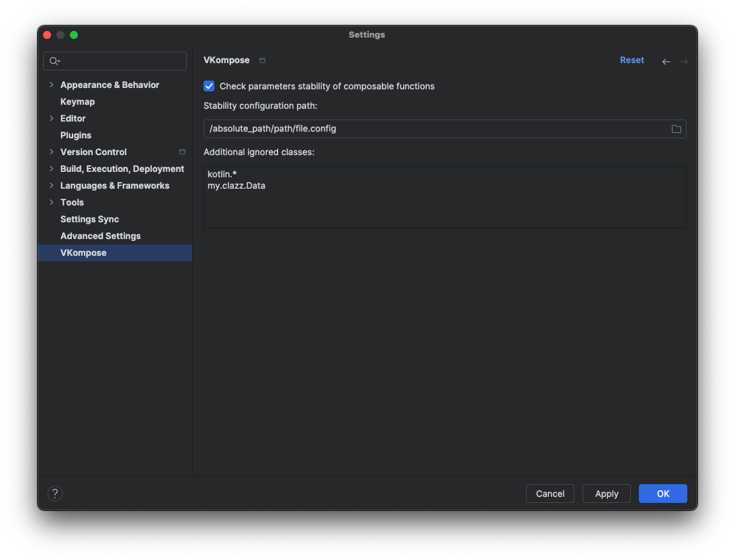Select Build, Execution, Deployment label
Image resolution: width=735 pixels, height=560 pixels.
tap(122, 169)
